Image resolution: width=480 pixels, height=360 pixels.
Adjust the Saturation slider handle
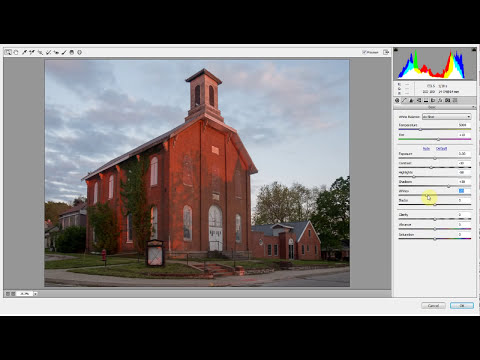point(435,239)
